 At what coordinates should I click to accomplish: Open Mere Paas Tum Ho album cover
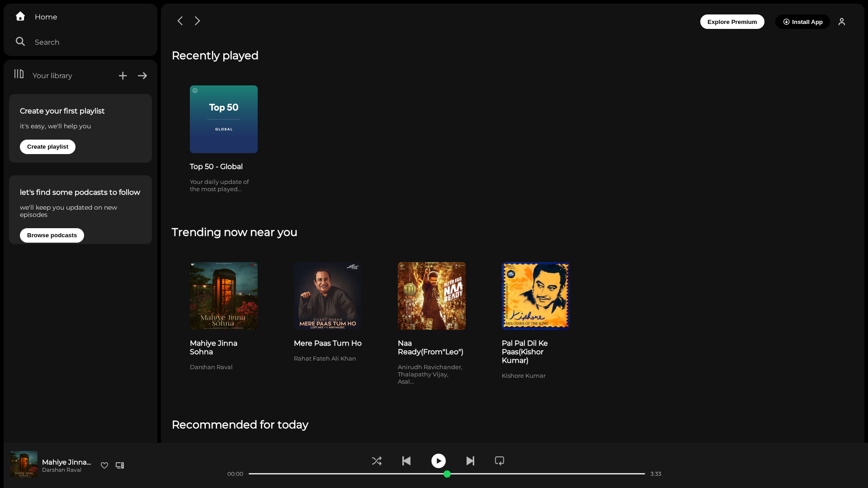click(328, 296)
